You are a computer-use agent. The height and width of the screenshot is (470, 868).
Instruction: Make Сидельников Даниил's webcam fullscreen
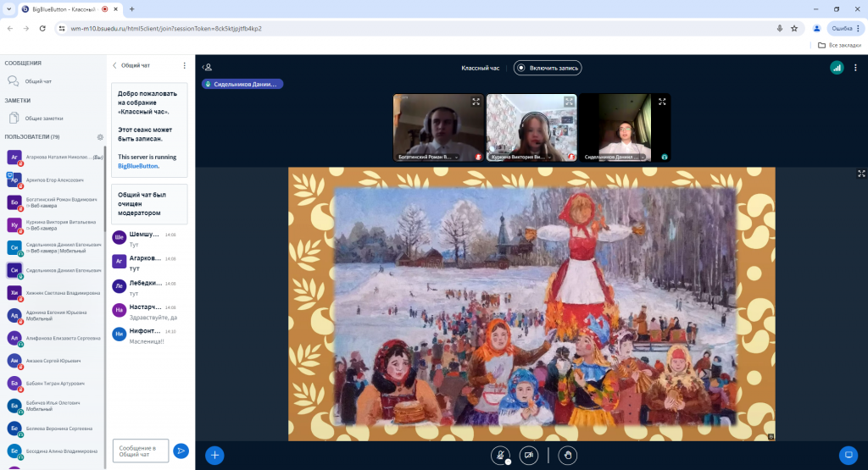[661, 102]
